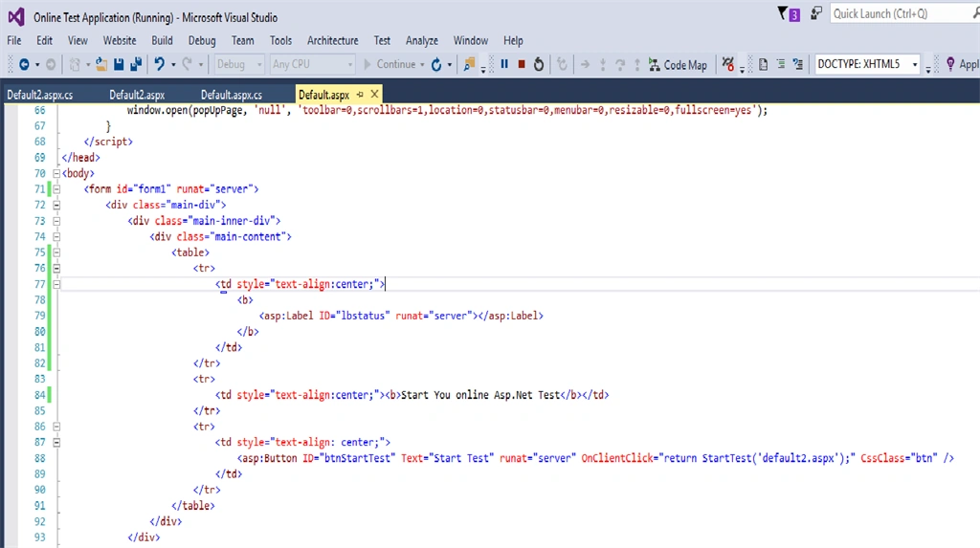Click line number 93 in the margin
The image size is (980, 548).
[x=40, y=537]
